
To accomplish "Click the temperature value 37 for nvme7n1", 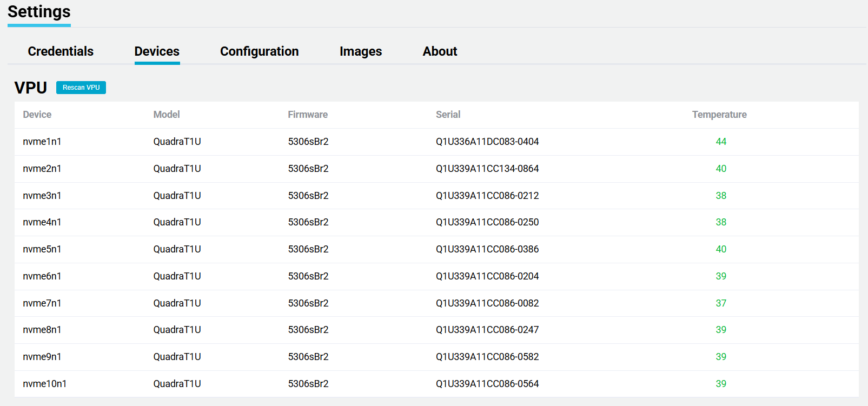I will (721, 303).
